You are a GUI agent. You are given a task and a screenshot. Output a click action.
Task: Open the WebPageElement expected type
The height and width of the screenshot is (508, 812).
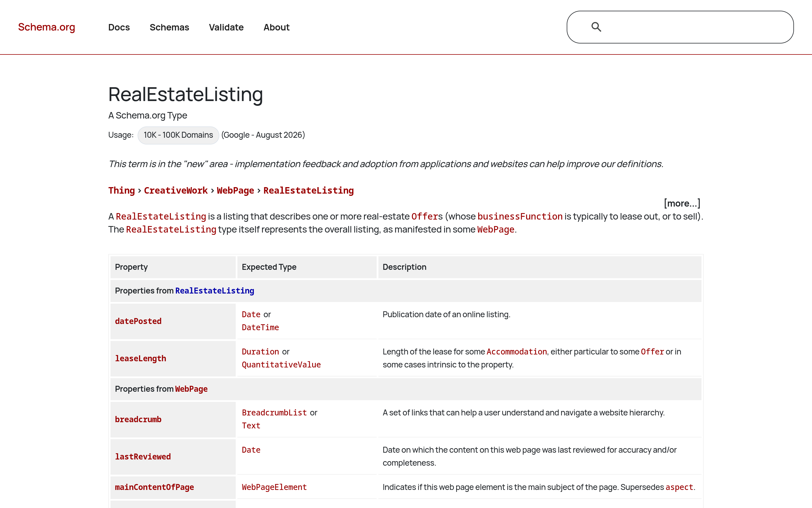click(x=274, y=487)
